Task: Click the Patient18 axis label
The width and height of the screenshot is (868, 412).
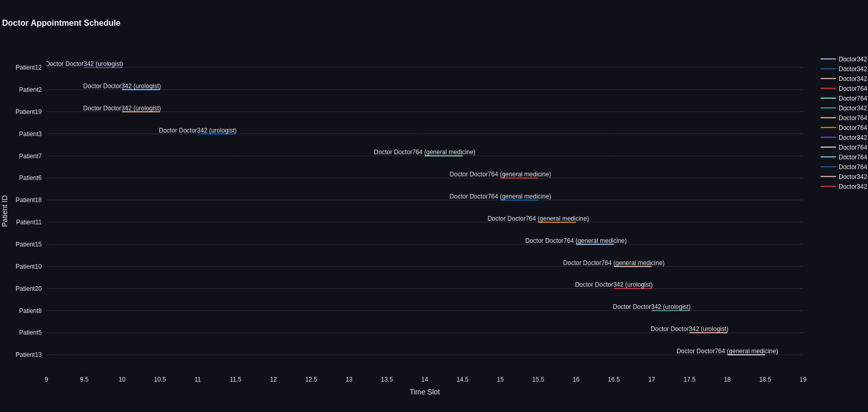Action: tap(28, 200)
